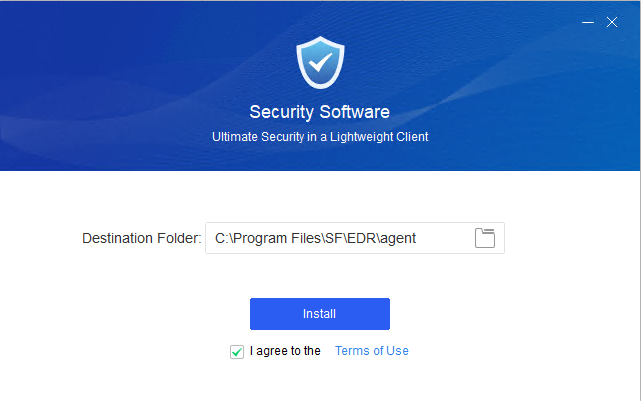
Task: Click the 'Destination Folder:' label
Action: point(142,238)
